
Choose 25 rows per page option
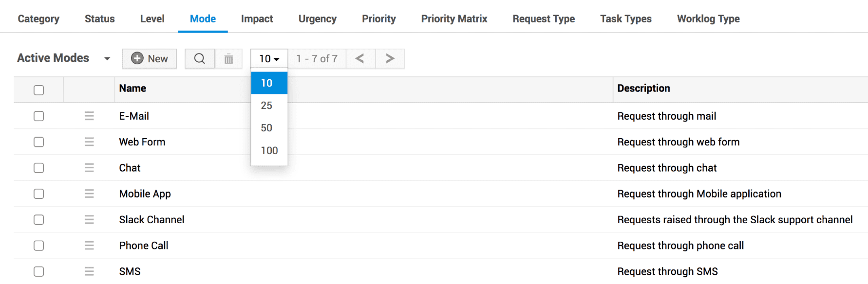[266, 106]
